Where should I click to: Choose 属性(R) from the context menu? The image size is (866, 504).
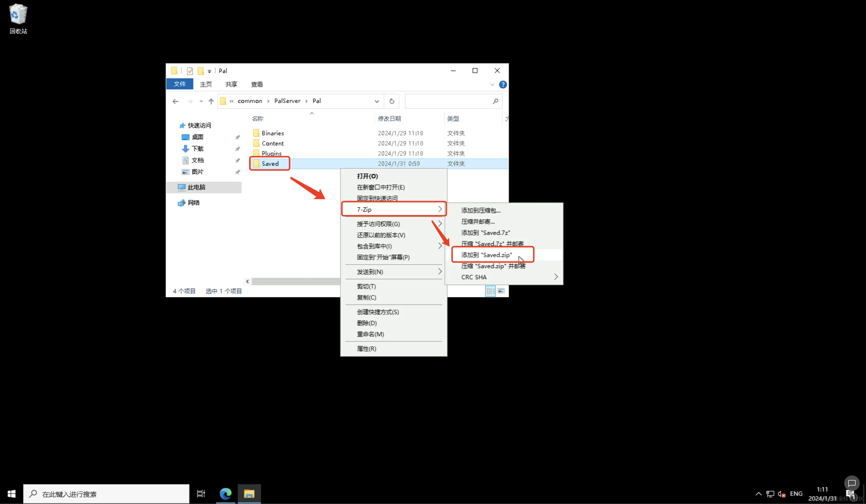366,349
